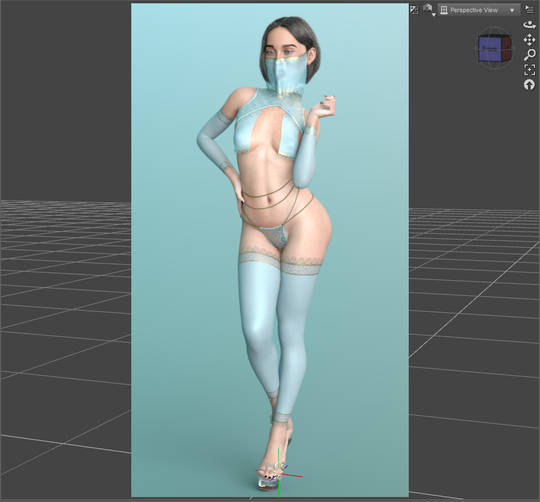Click the frame selection brackets icon

pos(530,70)
